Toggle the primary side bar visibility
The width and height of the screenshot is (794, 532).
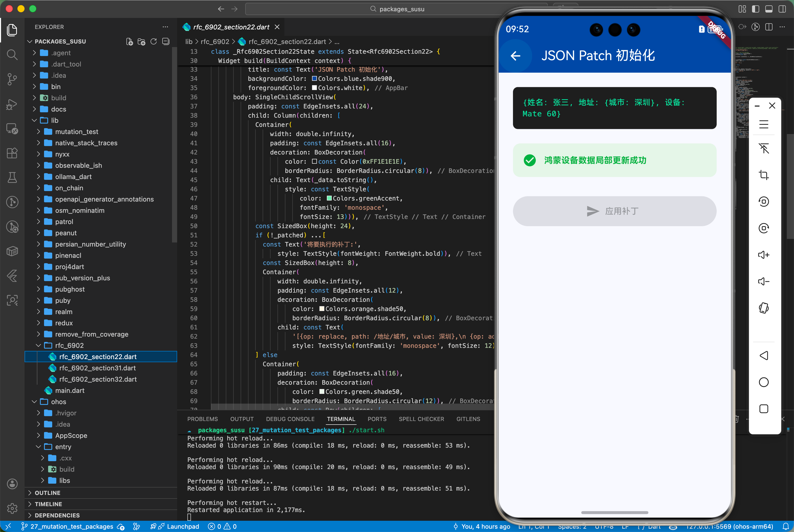click(x=755, y=9)
